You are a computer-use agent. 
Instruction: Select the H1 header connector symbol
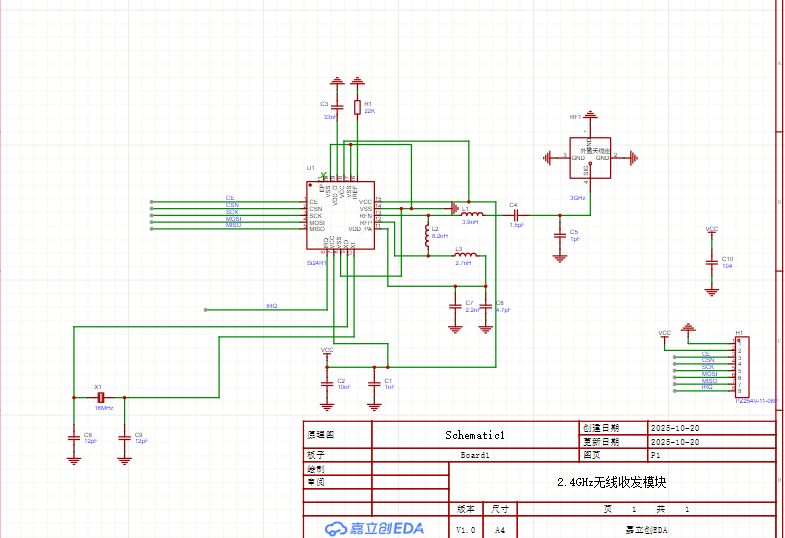741,367
